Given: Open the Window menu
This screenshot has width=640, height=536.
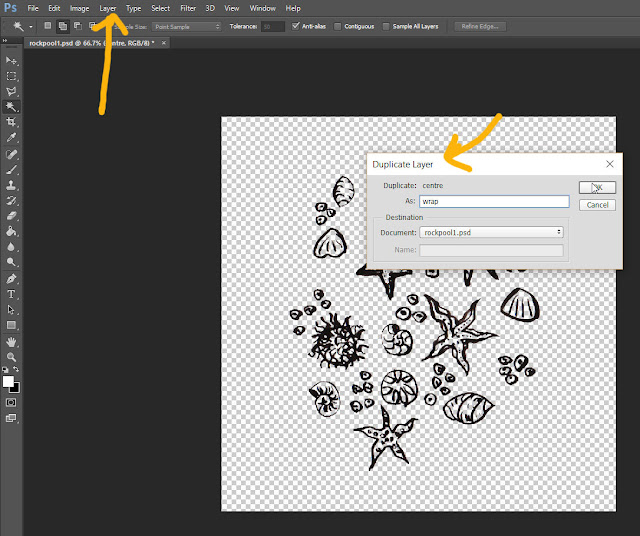Looking at the screenshot, I should coord(262,8).
